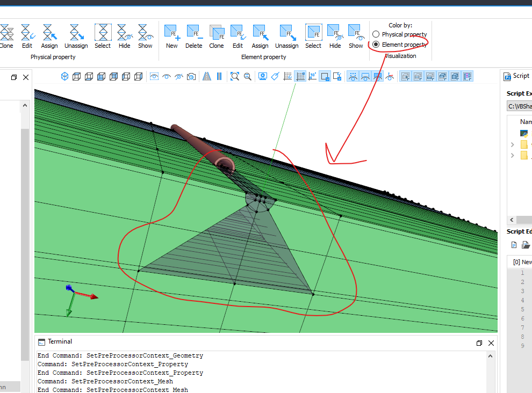This screenshot has height=393, width=532.
Task: Toggle the rectangle selection mode button
Action: click(325, 77)
